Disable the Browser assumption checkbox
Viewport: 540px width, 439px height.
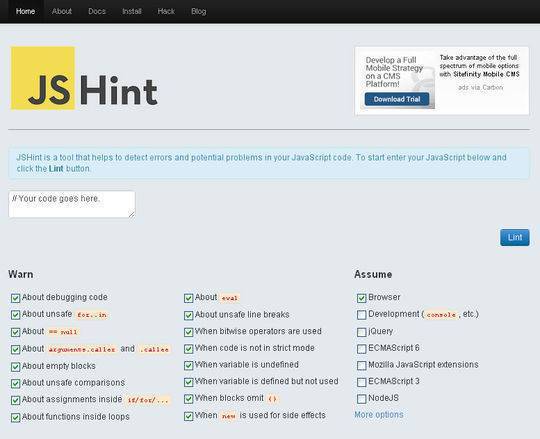click(361, 298)
